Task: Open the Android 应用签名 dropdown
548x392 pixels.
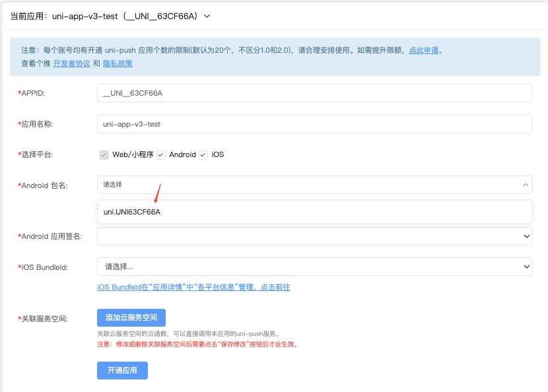Action: coord(314,236)
